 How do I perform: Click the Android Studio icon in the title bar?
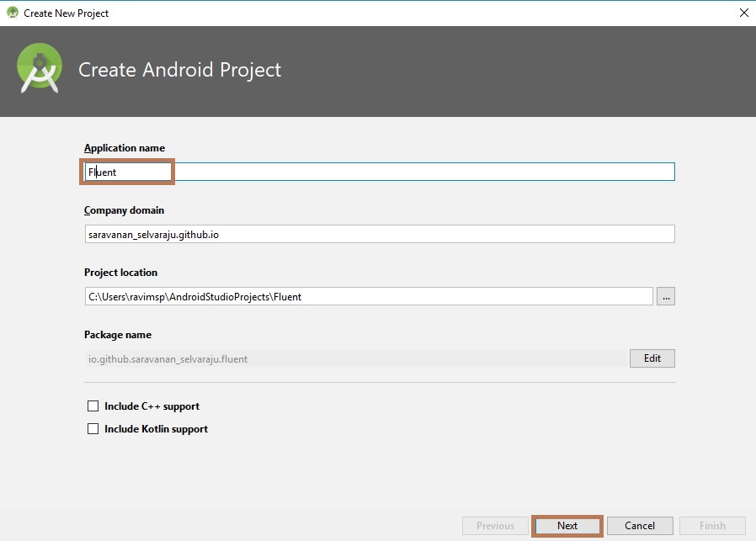[x=13, y=13]
